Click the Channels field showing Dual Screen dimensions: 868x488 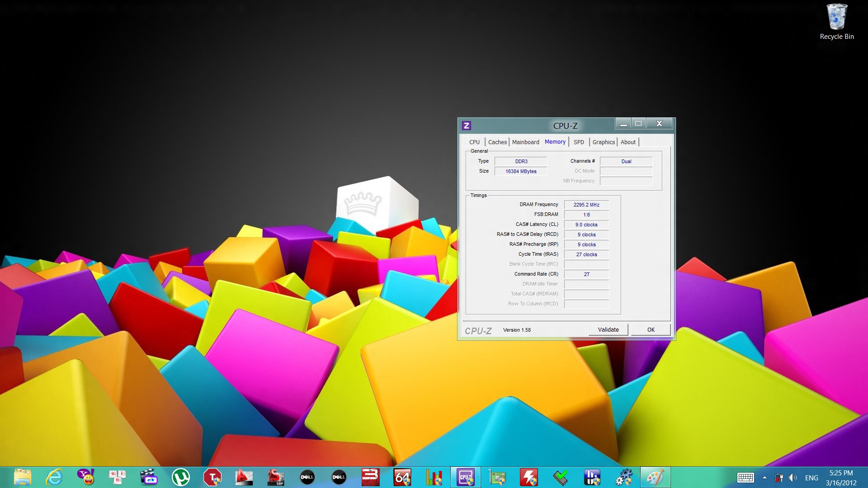pyautogui.click(x=626, y=161)
